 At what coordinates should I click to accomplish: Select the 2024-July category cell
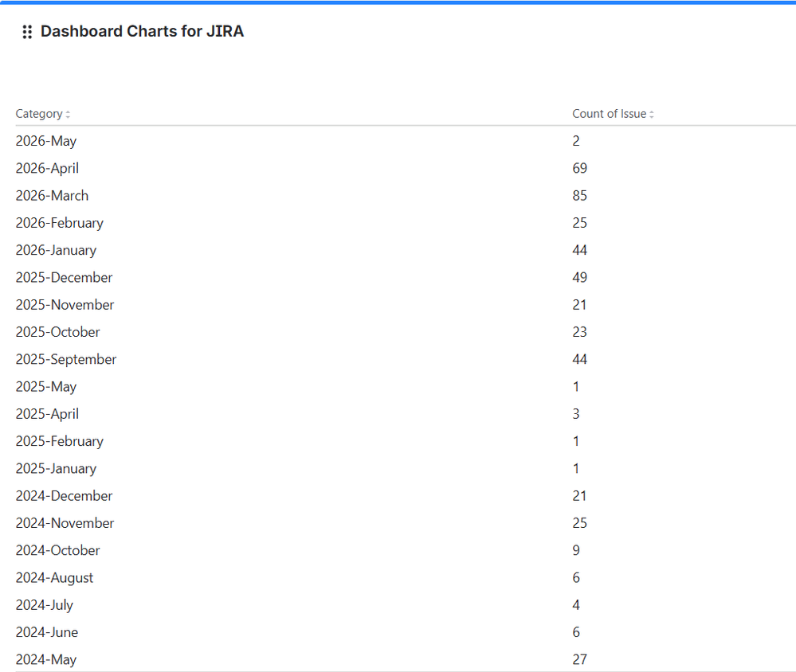tap(45, 606)
